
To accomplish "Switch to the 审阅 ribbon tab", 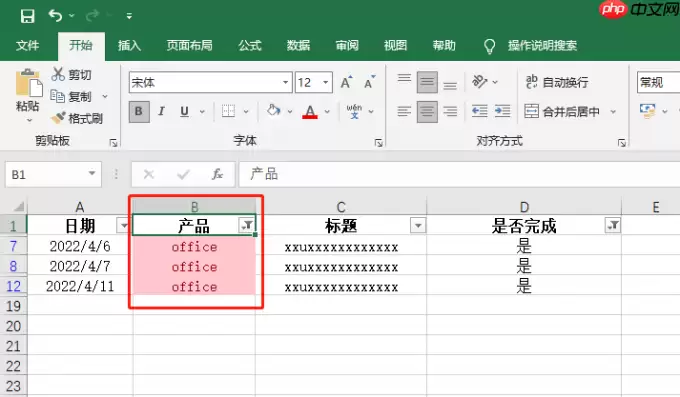I will [x=347, y=45].
